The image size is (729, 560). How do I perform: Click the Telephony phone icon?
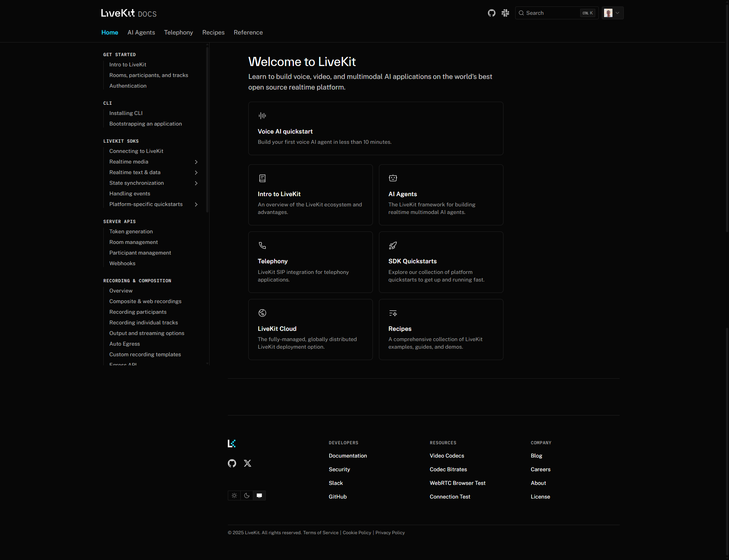pos(262,245)
